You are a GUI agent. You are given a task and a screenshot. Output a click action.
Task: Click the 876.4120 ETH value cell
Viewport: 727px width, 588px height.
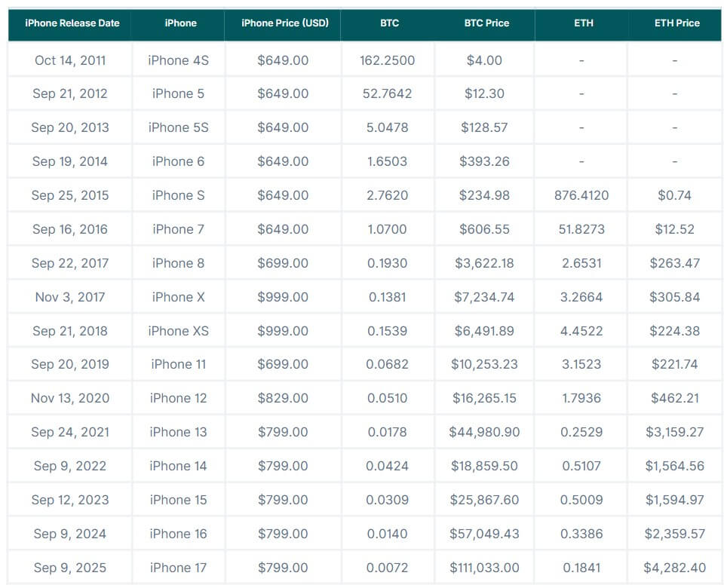click(581, 194)
